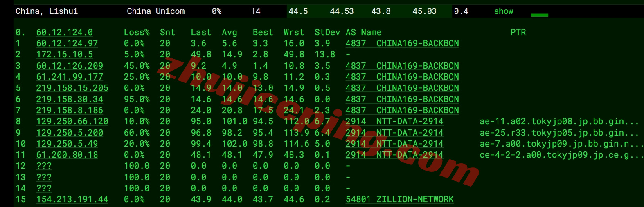Screen dimensions: 644x207
Task: Open AS 2914 NTT-DATA link on hop 8
Action: coord(394,121)
